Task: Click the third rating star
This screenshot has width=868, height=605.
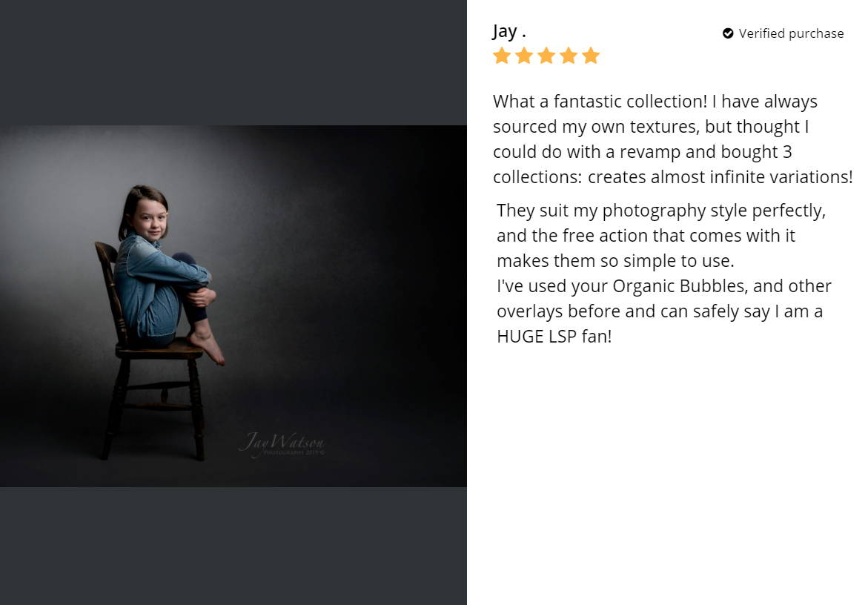Action: click(546, 56)
